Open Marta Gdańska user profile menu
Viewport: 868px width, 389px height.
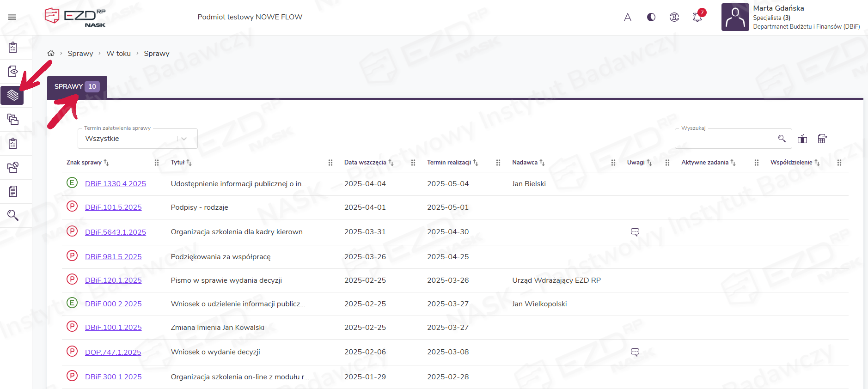point(790,17)
